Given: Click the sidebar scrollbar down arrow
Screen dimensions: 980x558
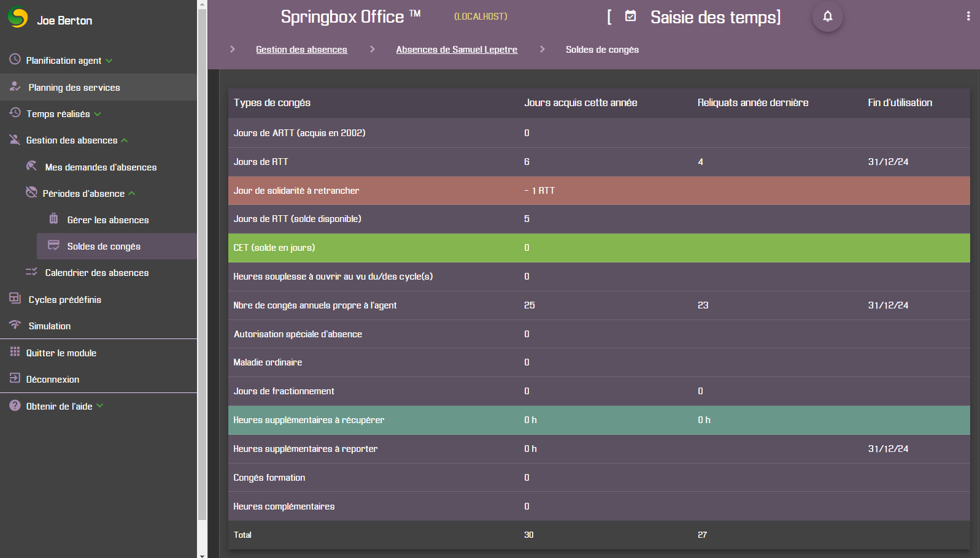Looking at the screenshot, I should (202, 554).
